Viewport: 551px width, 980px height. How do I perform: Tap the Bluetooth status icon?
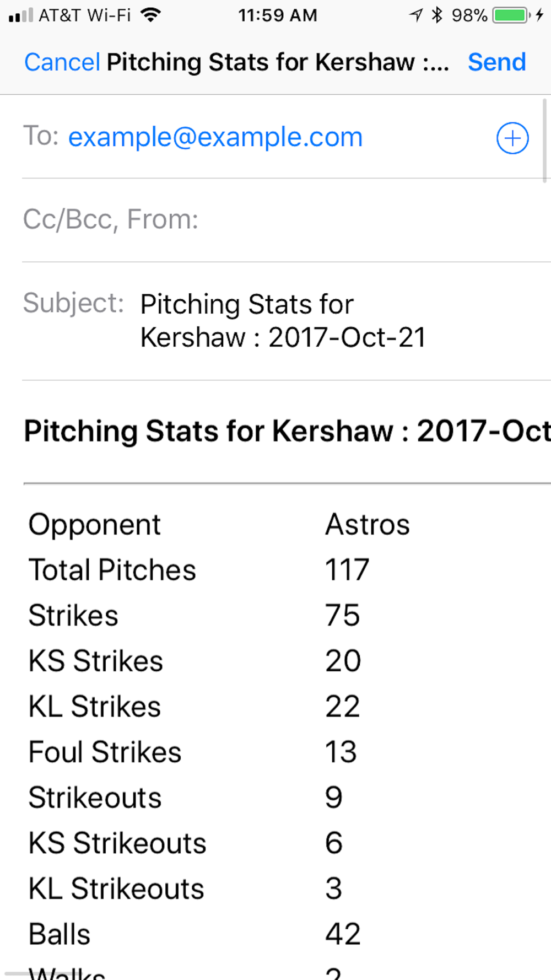coord(437,15)
